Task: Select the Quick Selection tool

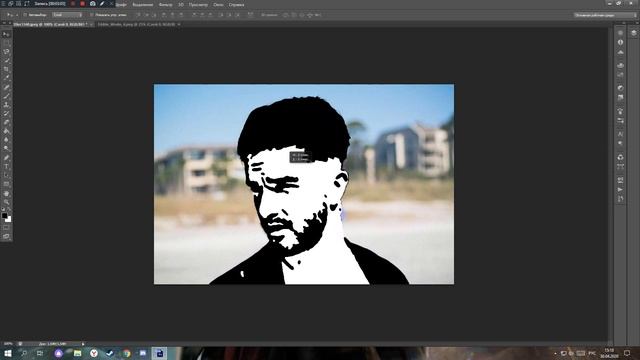Action: pyautogui.click(x=6, y=60)
